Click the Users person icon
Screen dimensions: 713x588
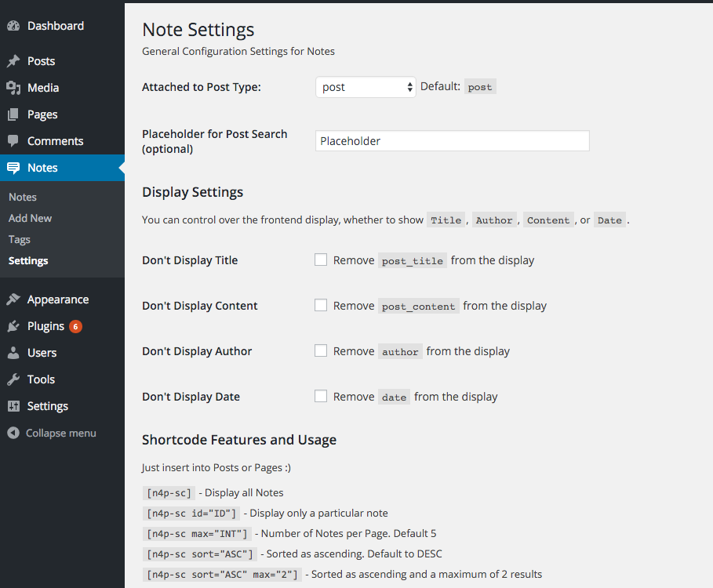click(x=13, y=353)
